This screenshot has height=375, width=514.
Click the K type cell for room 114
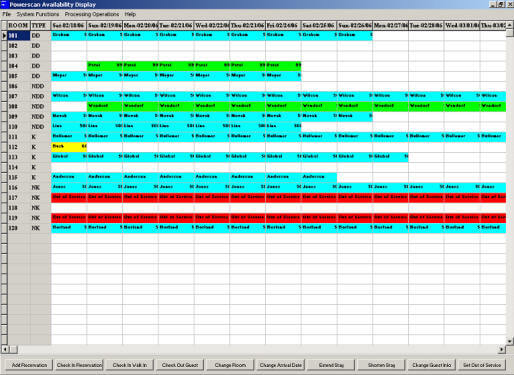click(41, 168)
